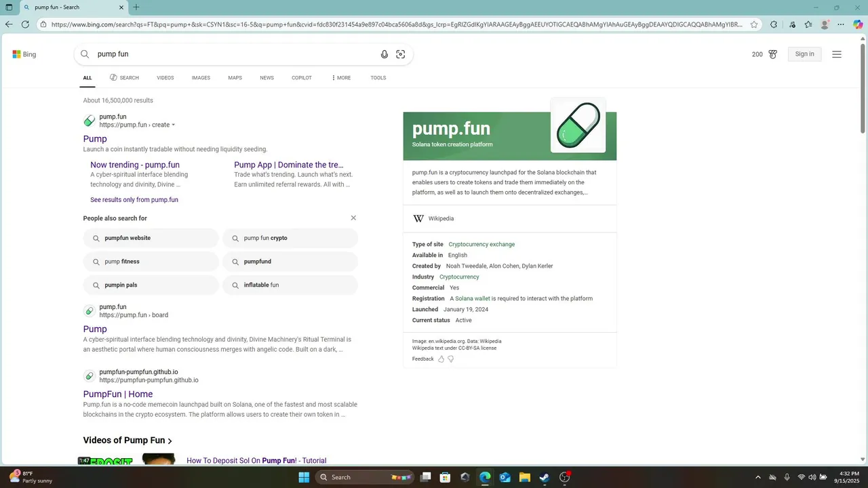Open Cryptocurrency exchange link
Image resolution: width=868 pixels, height=488 pixels.
click(x=481, y=245)
